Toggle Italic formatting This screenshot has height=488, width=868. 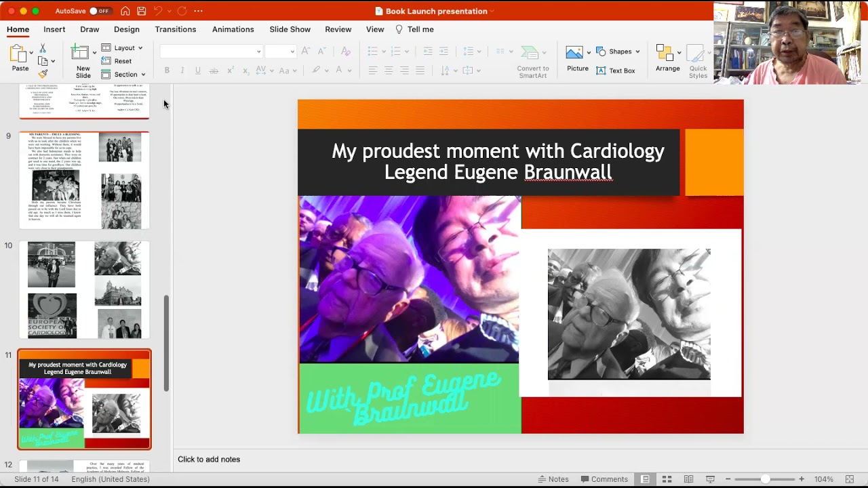tap(182, 70)
